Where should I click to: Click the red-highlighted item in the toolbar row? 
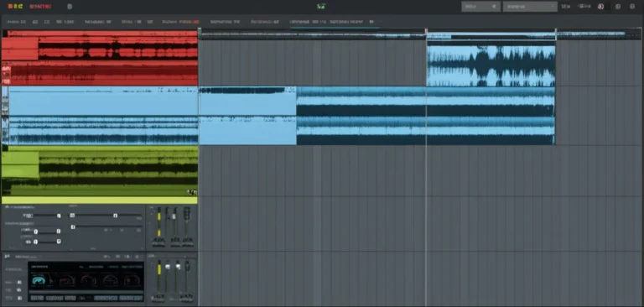click(181, 21)
